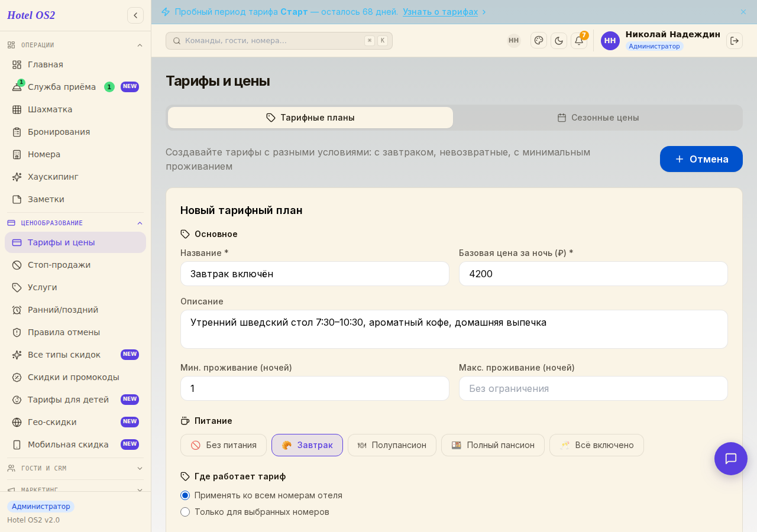757x532 pixels.
Task: Open the chat support bubble
Action: (731, 459)
